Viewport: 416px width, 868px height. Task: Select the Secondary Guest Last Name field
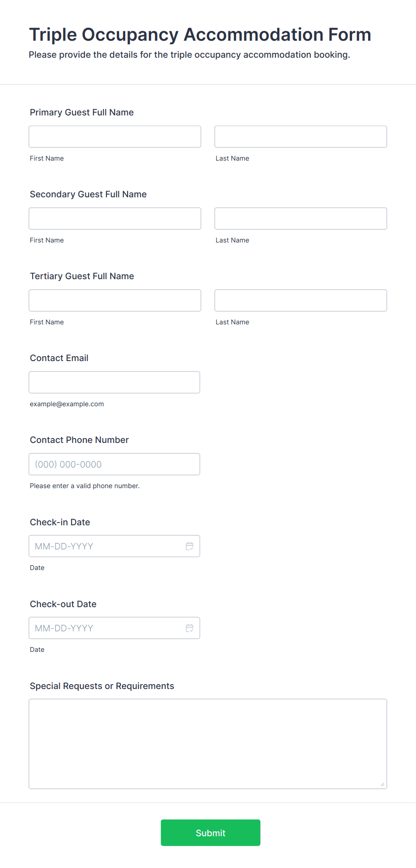point(301,218)
